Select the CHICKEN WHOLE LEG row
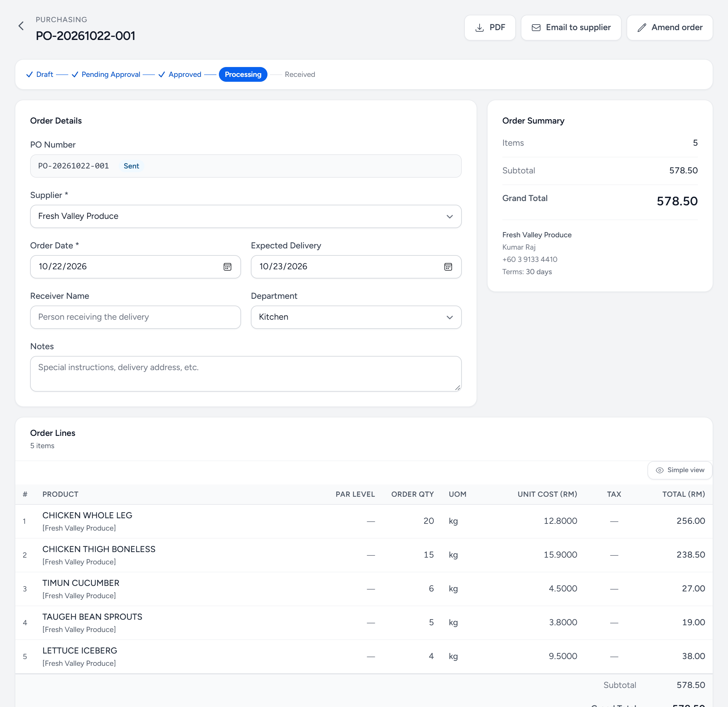The height and width of the screenshot is (707, 728). 364,521
